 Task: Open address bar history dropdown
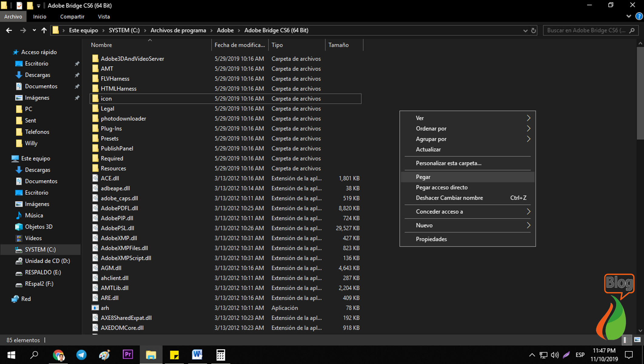525,30
